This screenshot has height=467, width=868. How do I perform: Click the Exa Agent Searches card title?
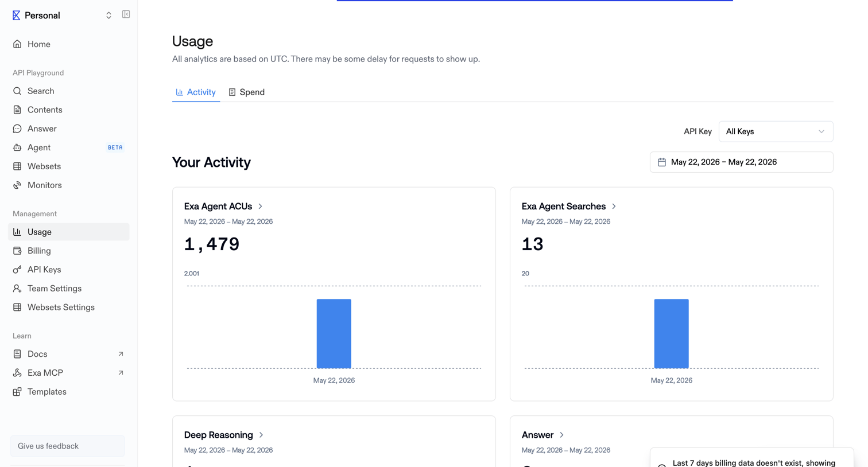coord(564,207)
